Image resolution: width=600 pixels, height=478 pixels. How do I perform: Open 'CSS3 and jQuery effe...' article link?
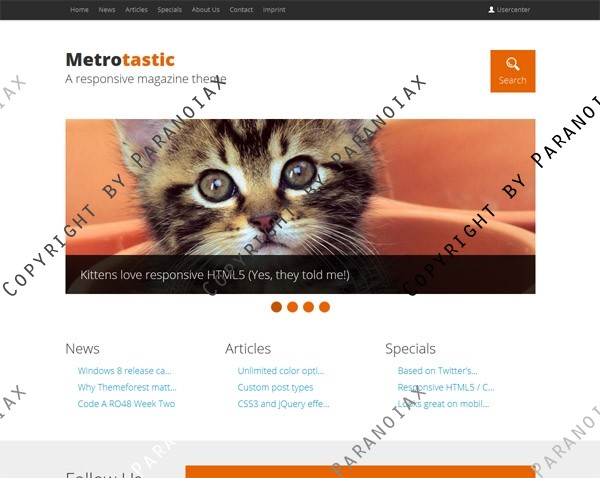283,404
